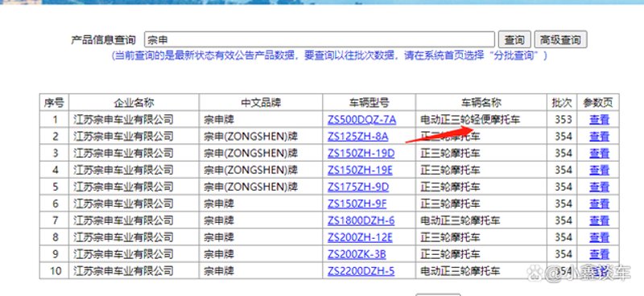The width and height of the screenshot is (644, 296).
Task: Click batch 354 in the ZS175ZH-9D row
Action: click(563, 187)
